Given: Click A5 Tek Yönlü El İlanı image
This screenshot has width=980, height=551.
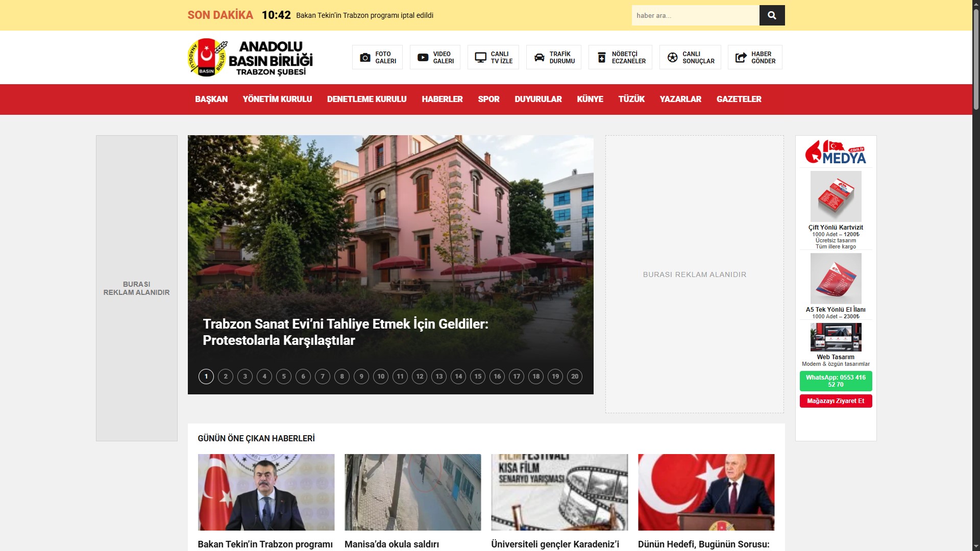Looking at the screenshot, I should point(836,279).
